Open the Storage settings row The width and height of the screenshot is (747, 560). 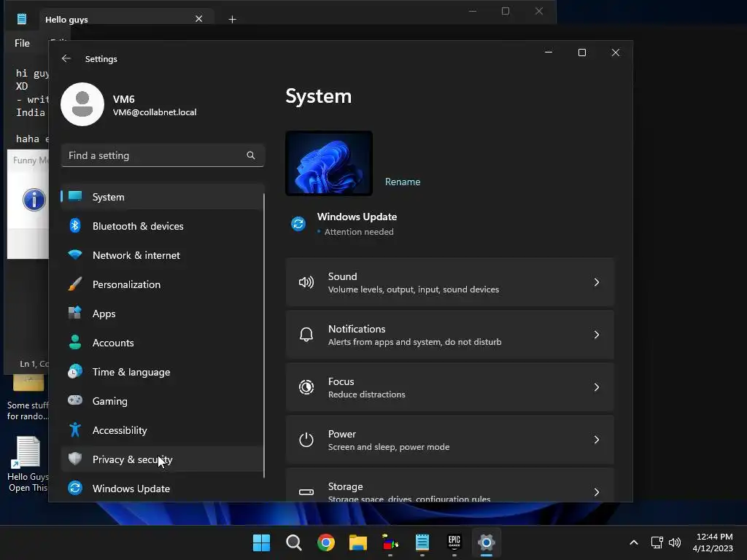click(x=449, y=485)
